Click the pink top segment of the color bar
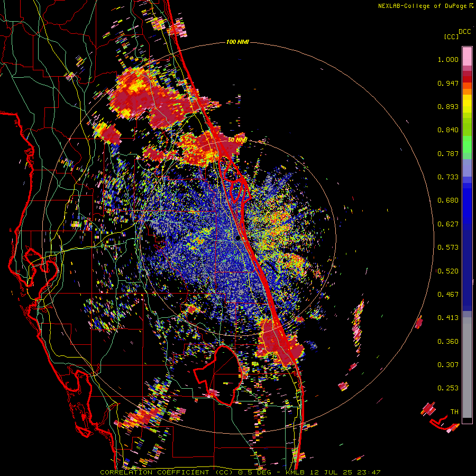The image size is (476, 476). click(x=467, y=56)
